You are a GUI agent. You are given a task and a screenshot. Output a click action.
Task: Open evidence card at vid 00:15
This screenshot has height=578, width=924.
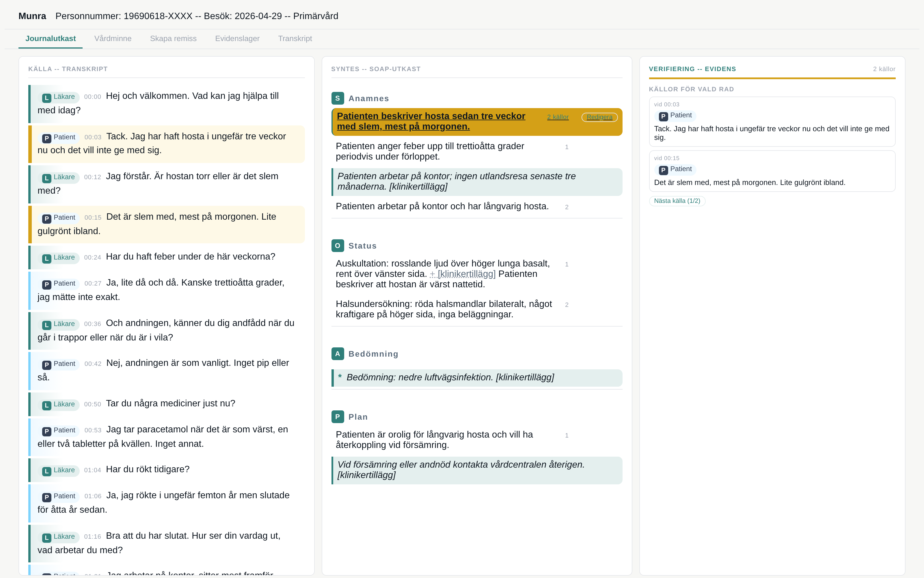click(x=772, y=171)
